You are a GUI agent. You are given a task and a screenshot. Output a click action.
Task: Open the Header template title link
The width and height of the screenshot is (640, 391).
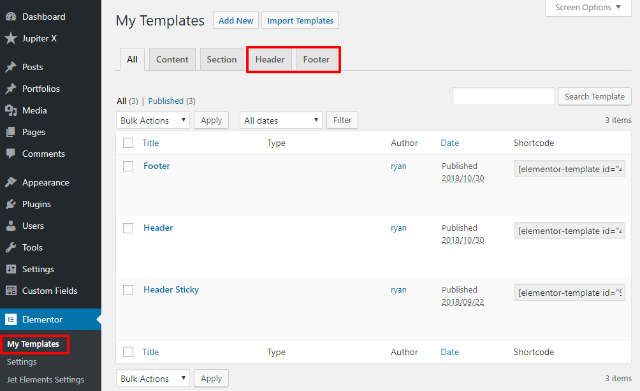click(x=158, y=228)
